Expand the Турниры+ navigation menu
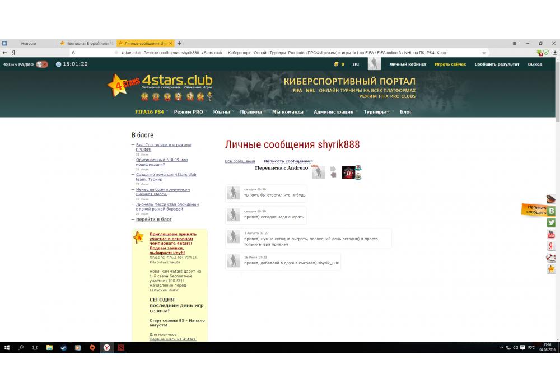Image resolution: width=560 pixels, height=392 pixels. point(377,112)
